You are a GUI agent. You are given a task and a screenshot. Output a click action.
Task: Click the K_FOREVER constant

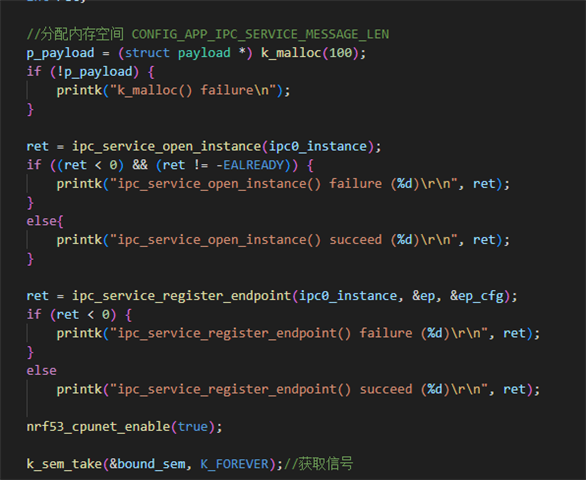coord(234,464)
